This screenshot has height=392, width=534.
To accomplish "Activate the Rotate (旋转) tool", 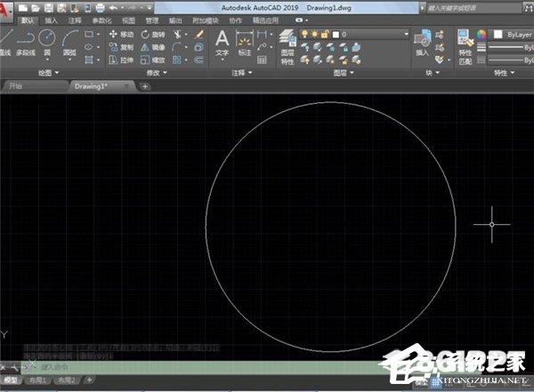I will pos(153,35).
